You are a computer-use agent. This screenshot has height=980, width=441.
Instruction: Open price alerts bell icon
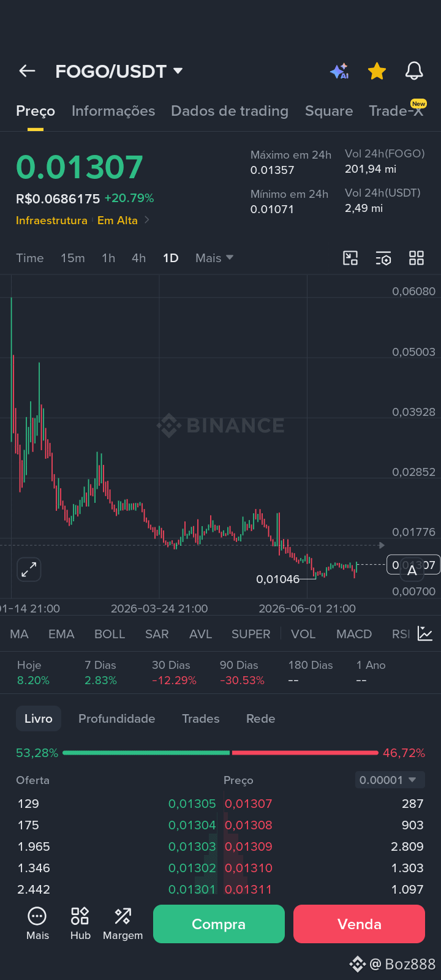click(x=415, y=71)
